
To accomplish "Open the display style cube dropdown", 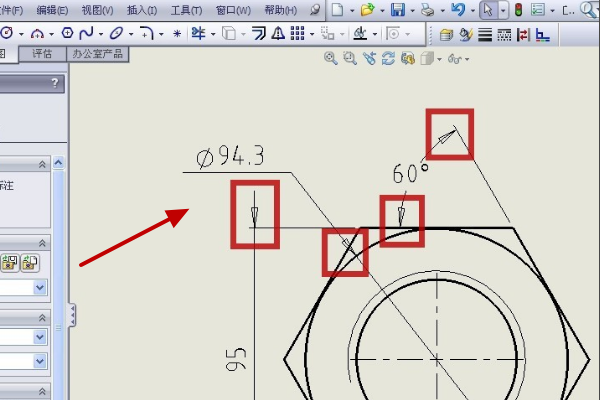I will coord(439,59).
